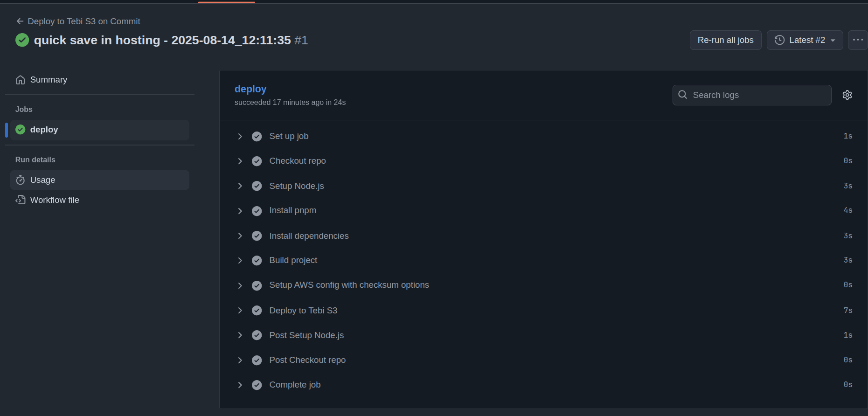Open the three-dots more options menu
868x416 pixels.
tap(858, 40)
